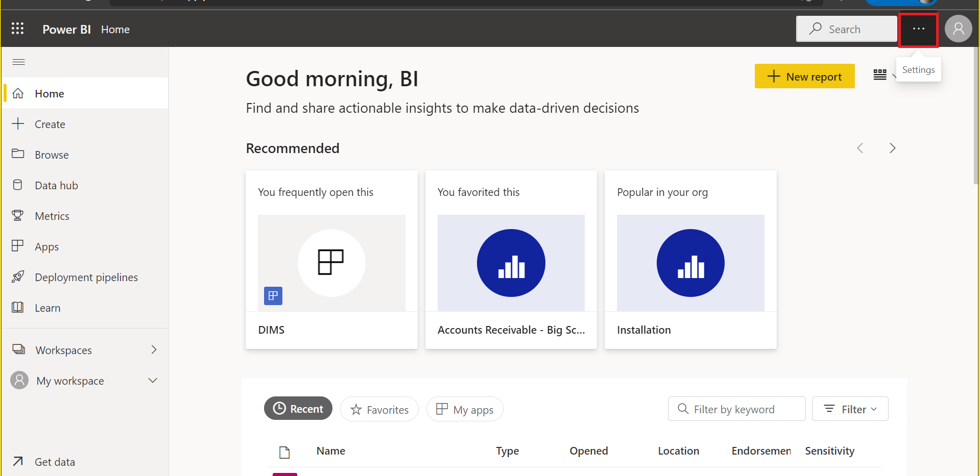Viewport: 980px width, 476px height.
Task: Open the Filter dropdown
Action: click(850, 409)
